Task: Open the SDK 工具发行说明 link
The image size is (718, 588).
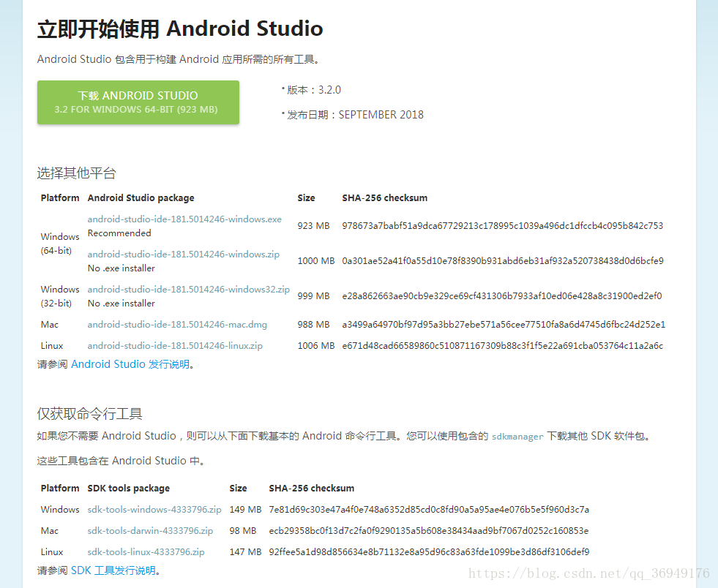Action: coord(113,570)
